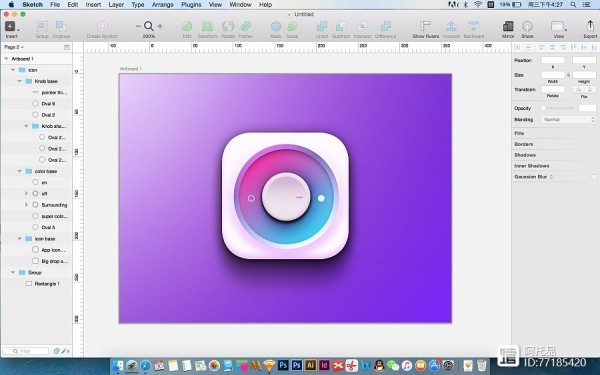Screen dimensions: 600x375
Task: Click the Flatten toolbar icon
Action: 246,26
